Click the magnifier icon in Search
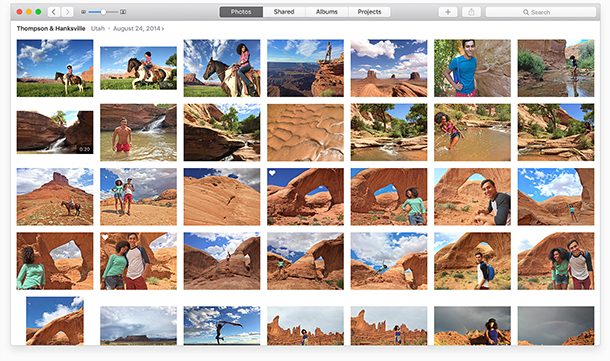 click(526, 12)
